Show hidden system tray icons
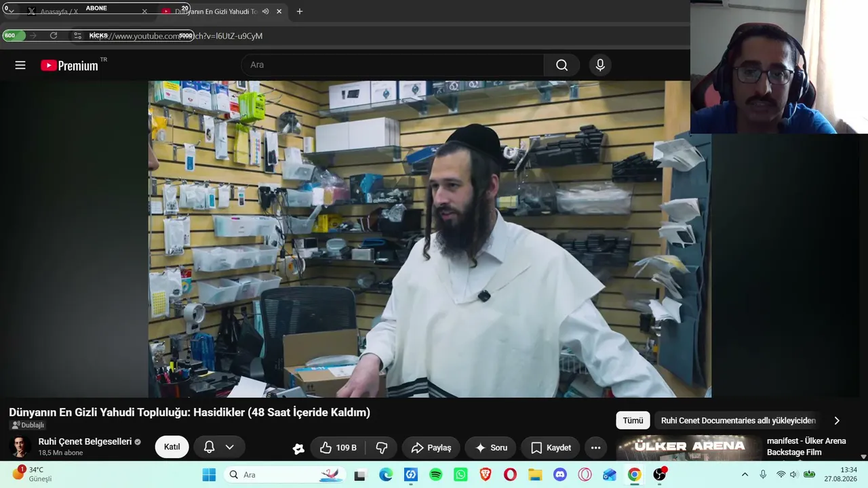868x488 pixels. click(745, 475)
